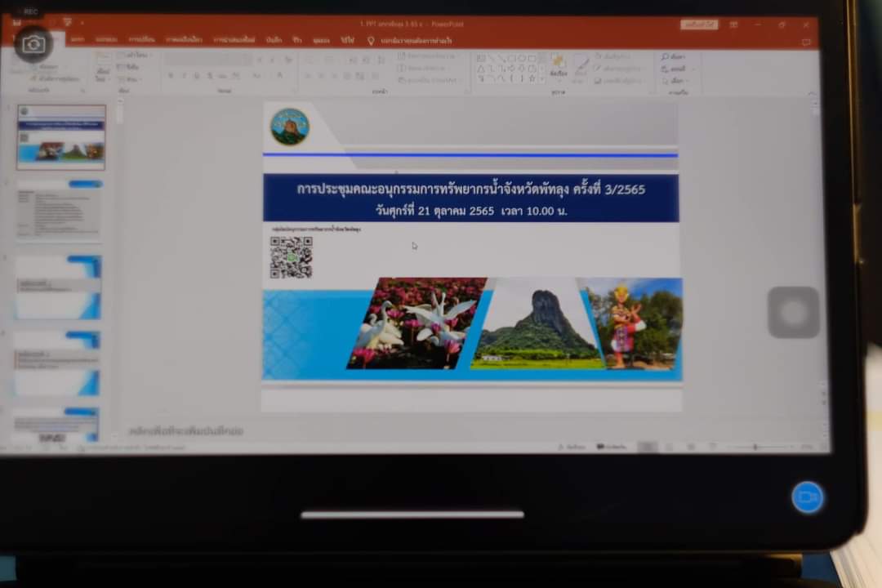The width and height of the screenshot is (882, 588).
Task: Click Convert to SmartArt option
Action: (x=430, y=81)
